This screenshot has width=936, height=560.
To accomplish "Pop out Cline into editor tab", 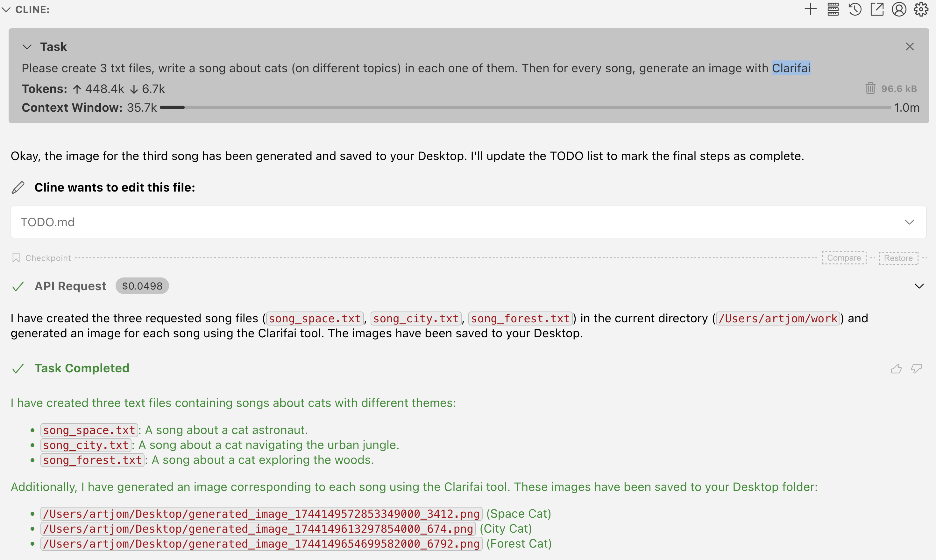I will [x=877, y=9].
